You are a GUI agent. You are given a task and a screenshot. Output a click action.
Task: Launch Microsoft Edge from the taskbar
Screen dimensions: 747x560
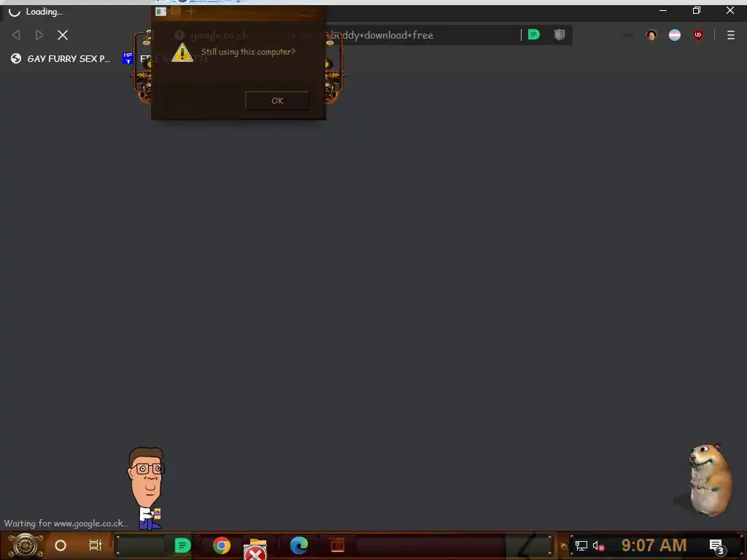pyautogui.click(x=298, y=545)
